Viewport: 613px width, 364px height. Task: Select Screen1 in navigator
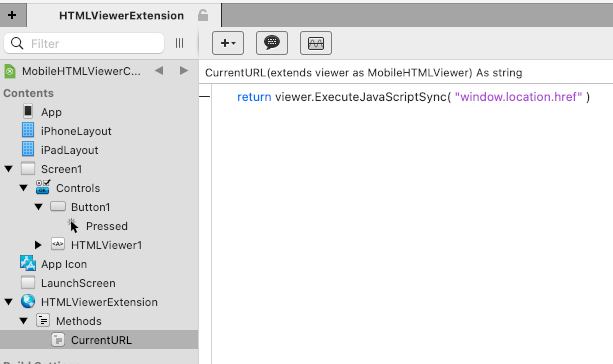(61, 169)
